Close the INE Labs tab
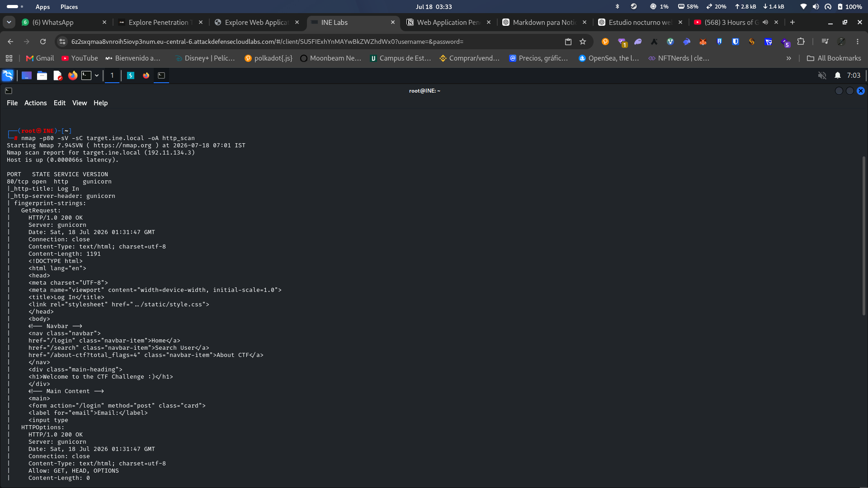This screenshot has height=488, width=868. (x=393, y=22)
